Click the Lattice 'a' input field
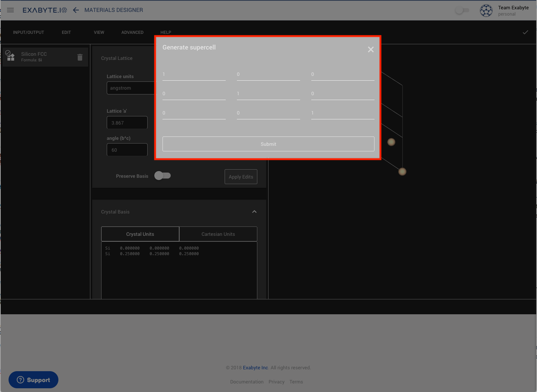Screen dimensions: 537x392 pos(127,123)
